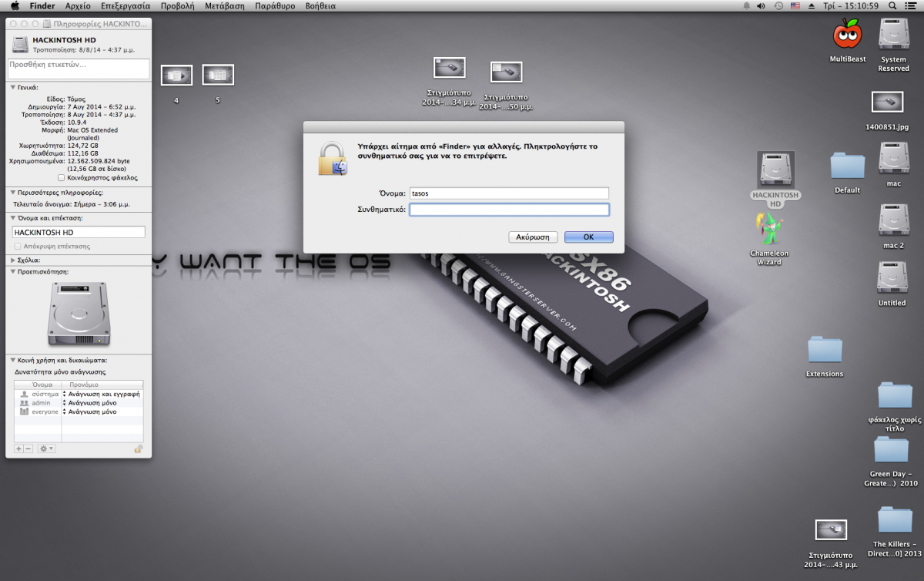
Task: Click the 'Όνομα' field containing tasos
Action: coord(509,193)
